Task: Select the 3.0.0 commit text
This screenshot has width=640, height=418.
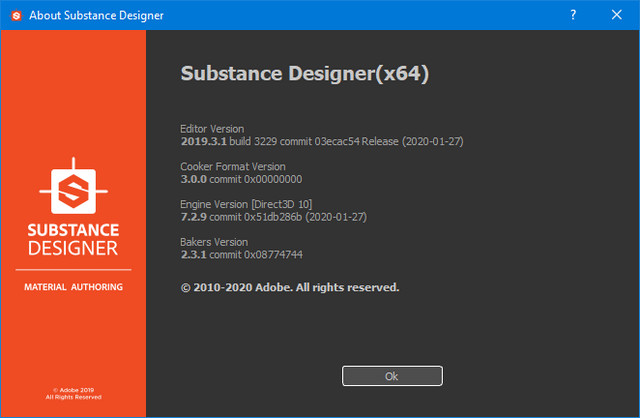Action: (240, 179)
